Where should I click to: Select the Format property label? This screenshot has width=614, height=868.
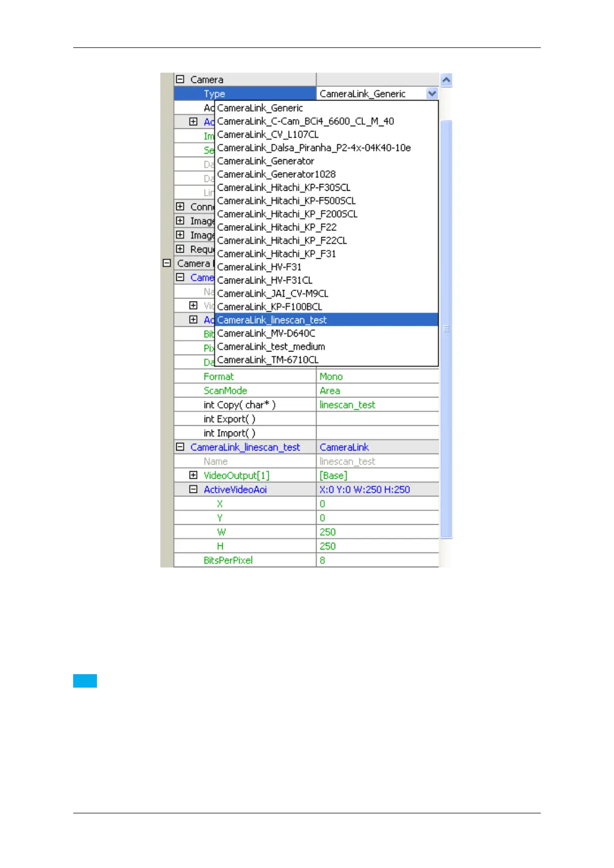(x=219, y=376)
